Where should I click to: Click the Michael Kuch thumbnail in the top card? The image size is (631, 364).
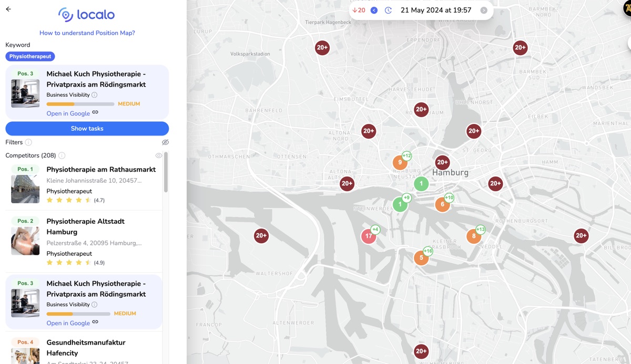(25, 93)
